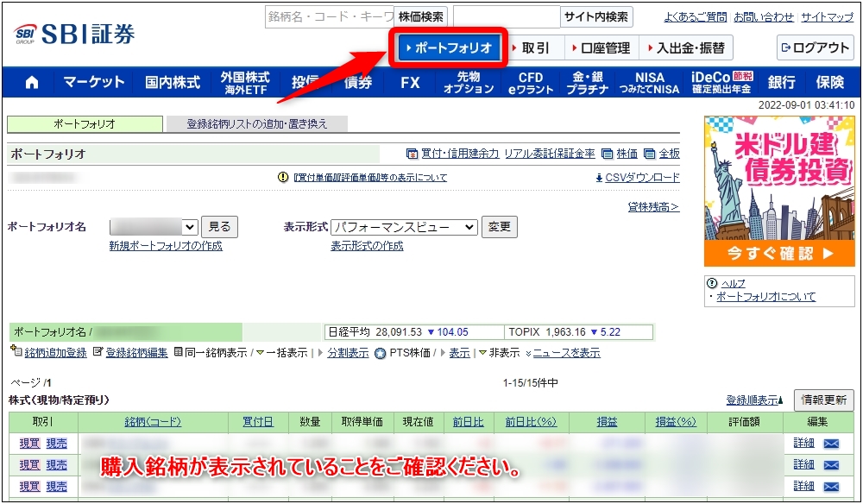Sort by 損益(%) column header
This screenshot has width=863, height=504.
pyautogui.click(x=675, y=422)
